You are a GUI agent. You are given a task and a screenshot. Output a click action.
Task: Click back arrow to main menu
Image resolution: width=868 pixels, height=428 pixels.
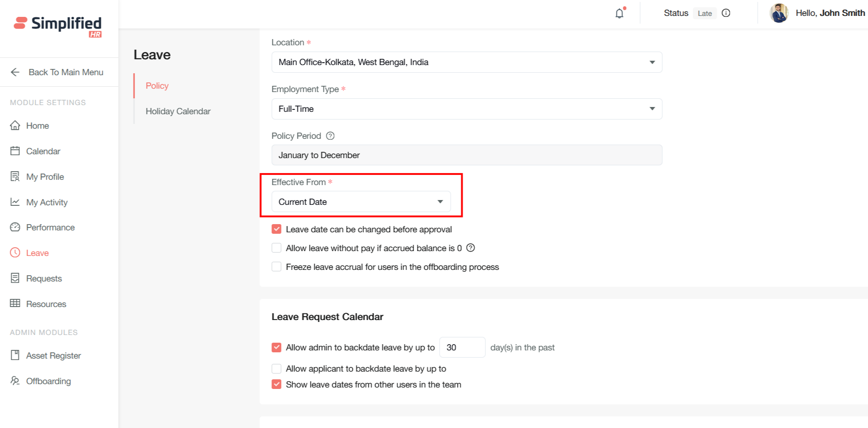tap(15, 72)
